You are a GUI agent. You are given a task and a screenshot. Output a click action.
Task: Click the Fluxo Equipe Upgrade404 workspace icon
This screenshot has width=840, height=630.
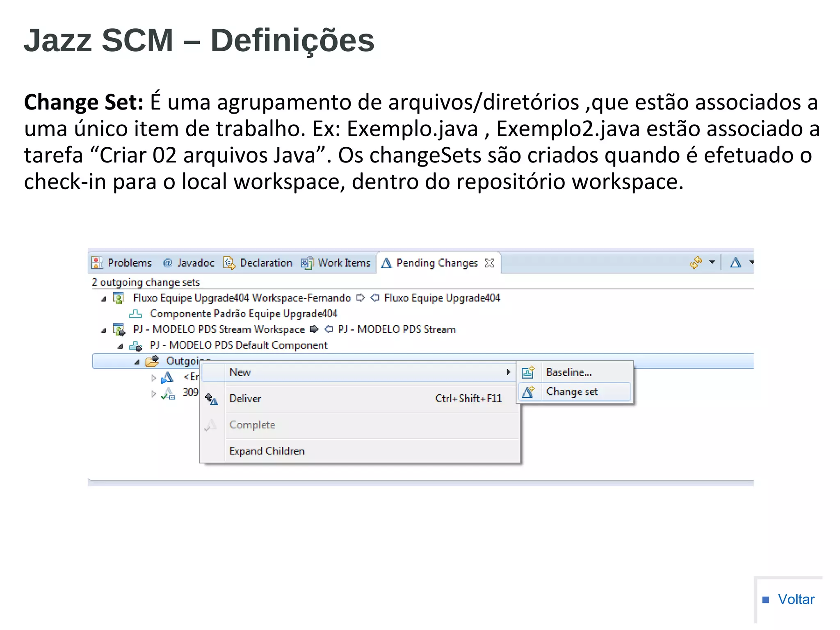tap(119, 298)
